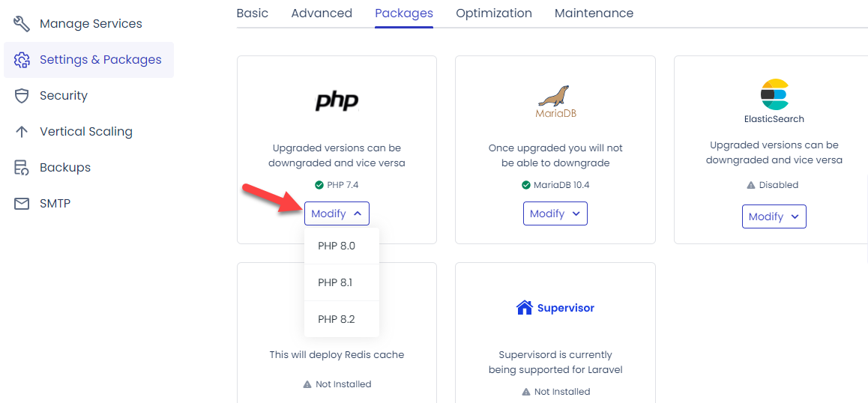Click the Security shield icon
This screenshot has width=868, height=403.
(22, 96)
